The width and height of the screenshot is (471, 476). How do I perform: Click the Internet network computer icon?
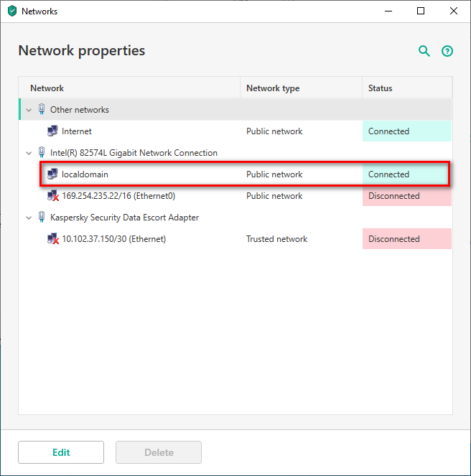click(52, 131)
